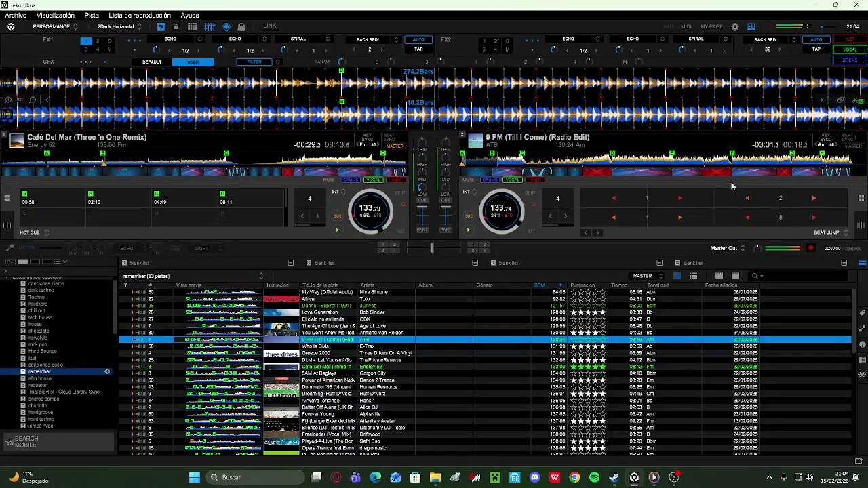Add to the remember playlist plus icon
This screenshot has width=868, height=488.
107,371
